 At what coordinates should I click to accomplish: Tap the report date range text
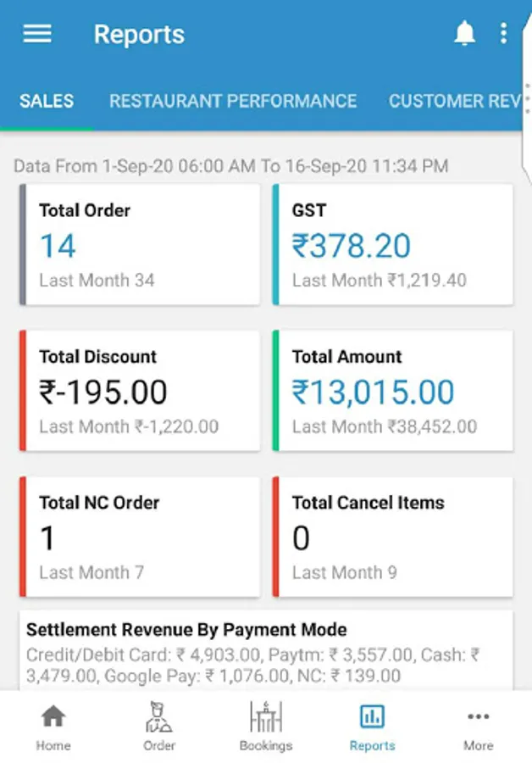[x=231, y=166]
